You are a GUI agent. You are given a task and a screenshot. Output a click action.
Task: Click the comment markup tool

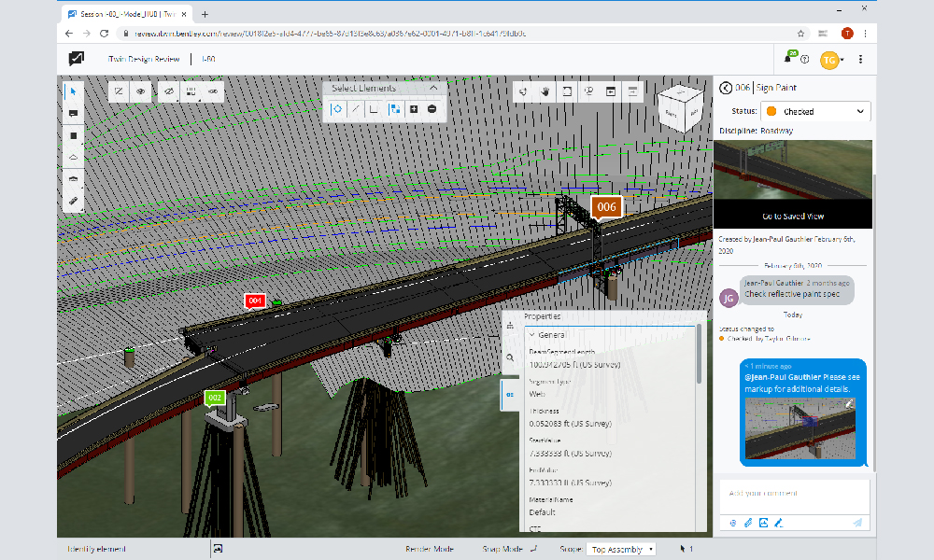[74, 113]
